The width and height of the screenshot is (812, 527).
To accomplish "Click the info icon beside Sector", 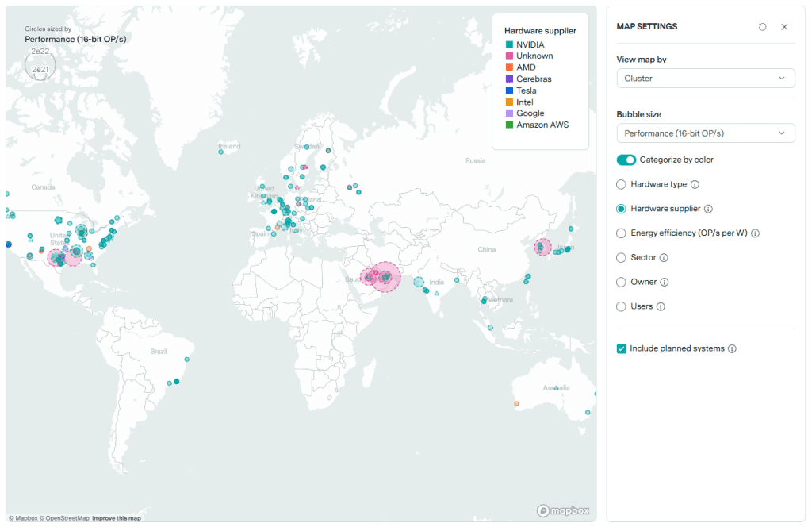I will (664, 257).
